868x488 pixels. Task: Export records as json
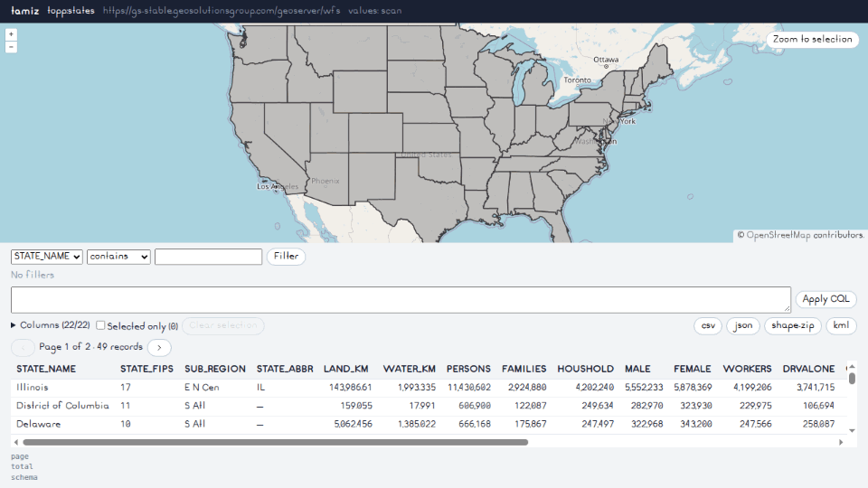click(743, 326)
